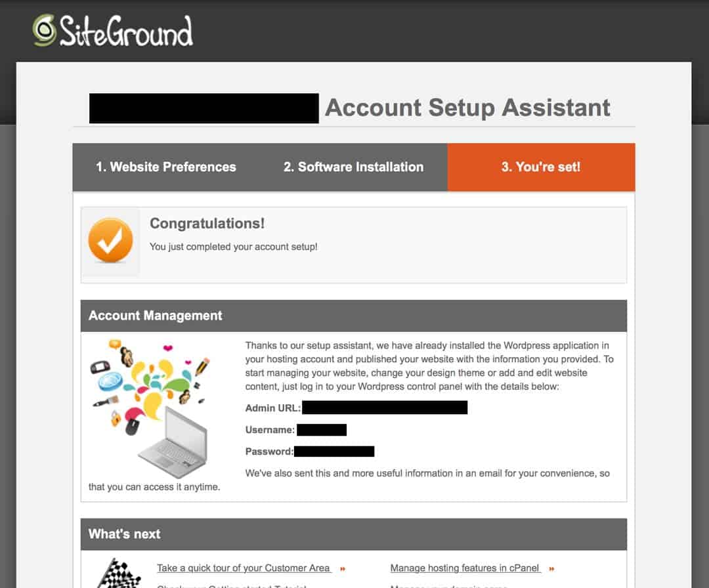Click the redacted Admin URL value
The image size is (709, 588).
385,408
